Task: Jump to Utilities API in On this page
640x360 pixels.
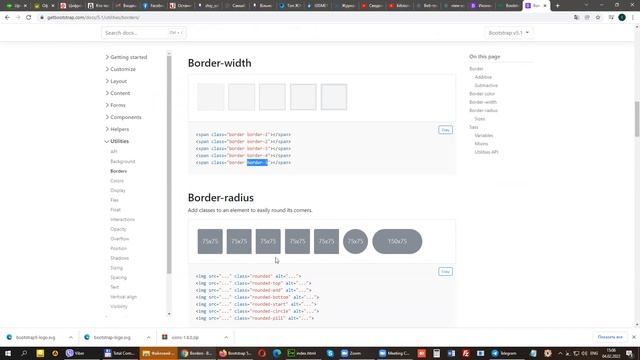Action: (486, 152)
